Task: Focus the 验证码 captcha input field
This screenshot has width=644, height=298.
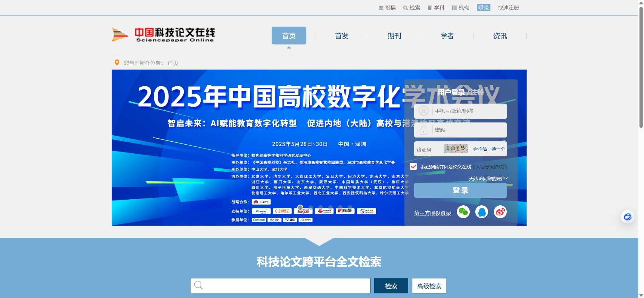Action: (x=429, y=149)
